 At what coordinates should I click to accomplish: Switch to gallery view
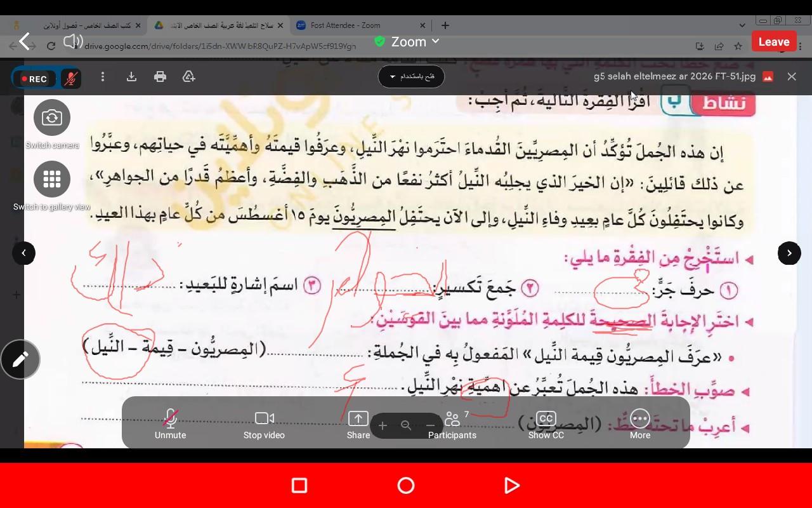point(52,179)
